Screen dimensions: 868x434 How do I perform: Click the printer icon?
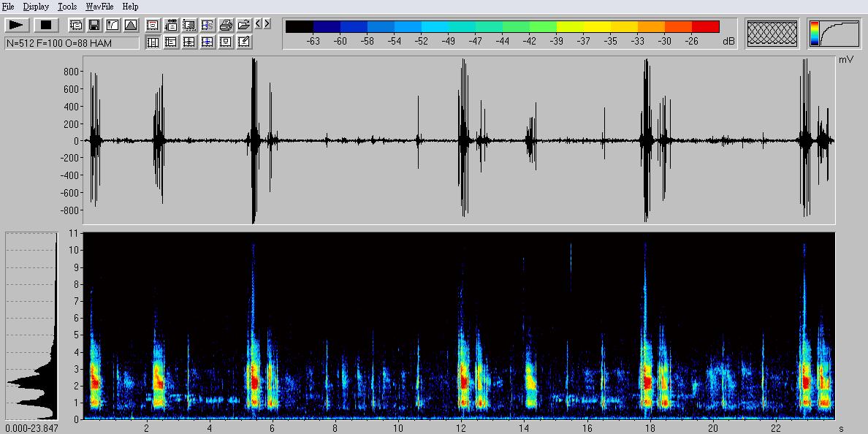[226, 25]
